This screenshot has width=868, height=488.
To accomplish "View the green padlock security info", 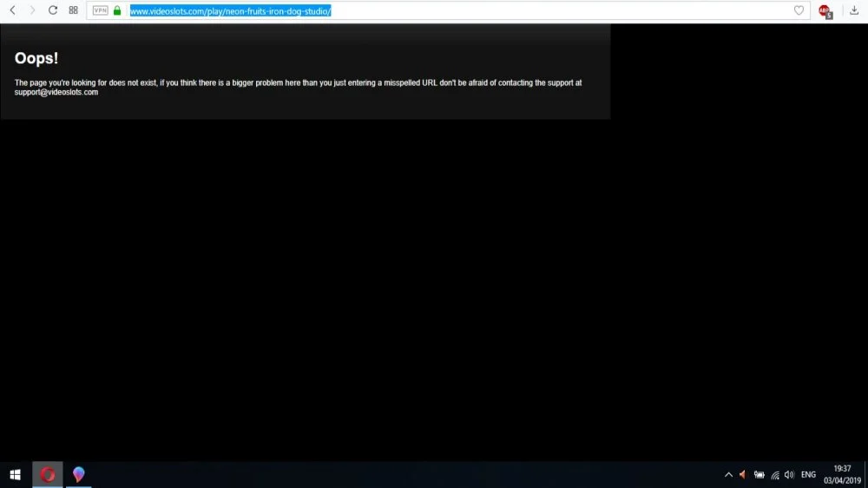I will point(117,10).
